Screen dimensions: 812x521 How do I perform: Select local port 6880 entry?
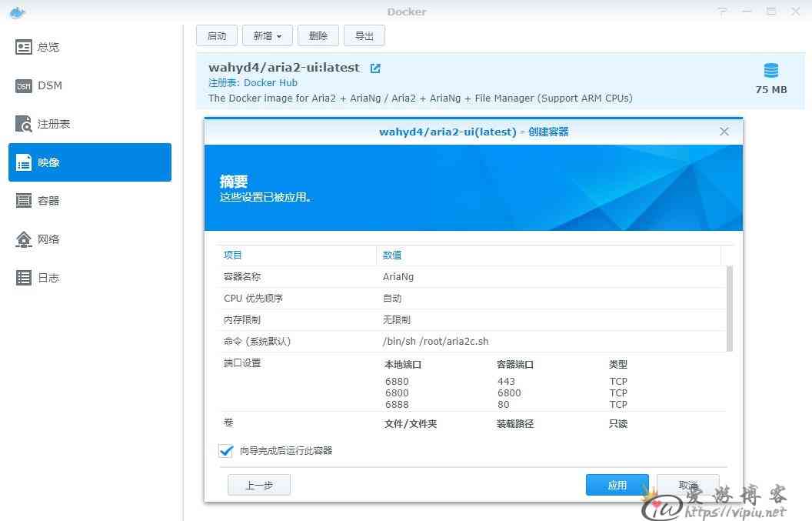397,381
